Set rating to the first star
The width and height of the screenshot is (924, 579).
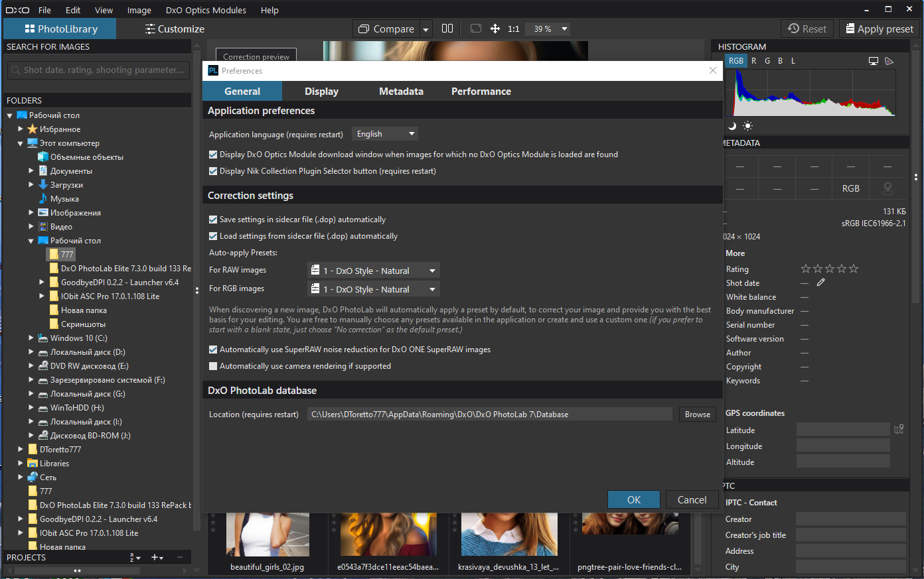pyautogui.click(x=806, y=269)
